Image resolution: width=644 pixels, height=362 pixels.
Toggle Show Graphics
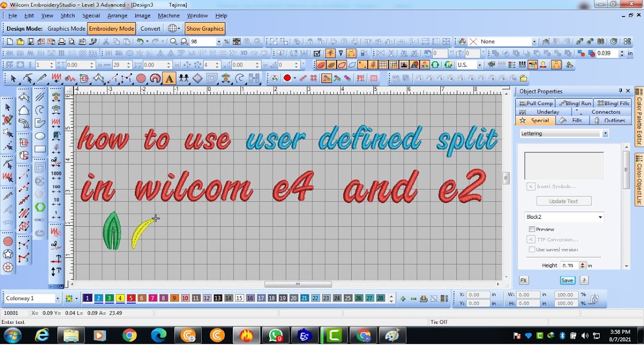click(205, 29)
